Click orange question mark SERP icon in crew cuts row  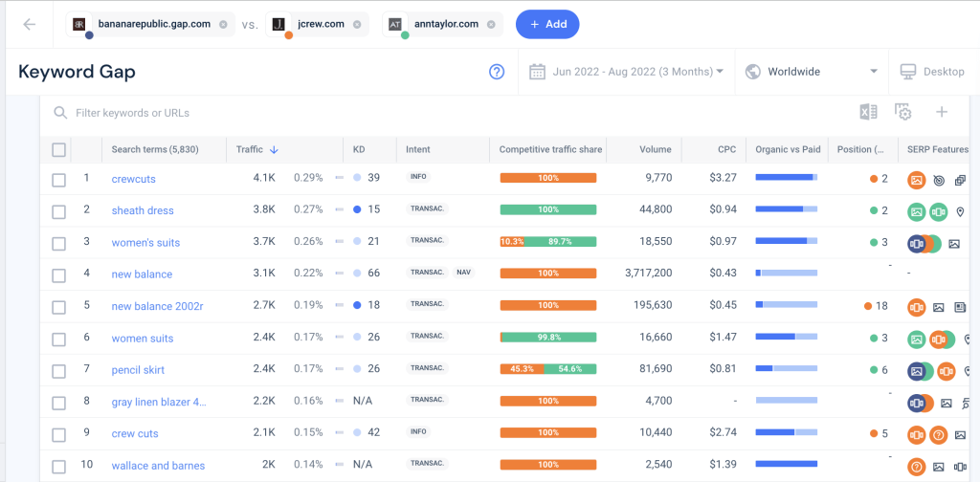[938, 435]
